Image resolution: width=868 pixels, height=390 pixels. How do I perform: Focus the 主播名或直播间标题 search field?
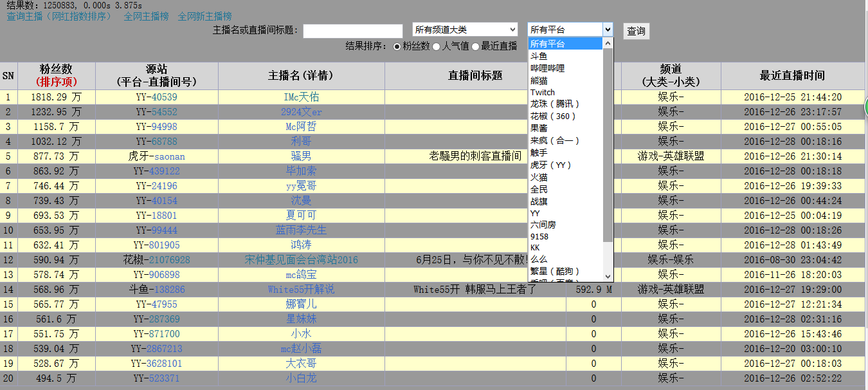pyautogui.click(x=352, y=31)
